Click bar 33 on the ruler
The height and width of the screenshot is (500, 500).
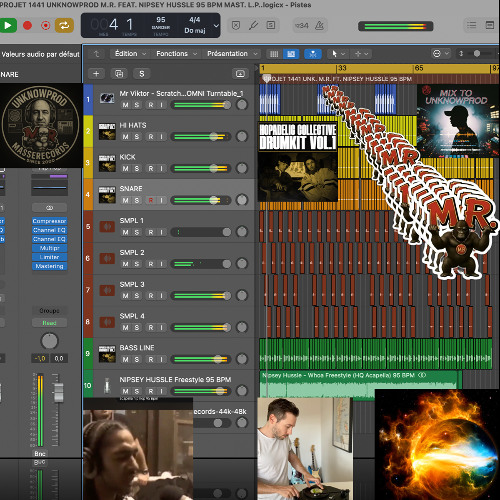click(342, 68)
